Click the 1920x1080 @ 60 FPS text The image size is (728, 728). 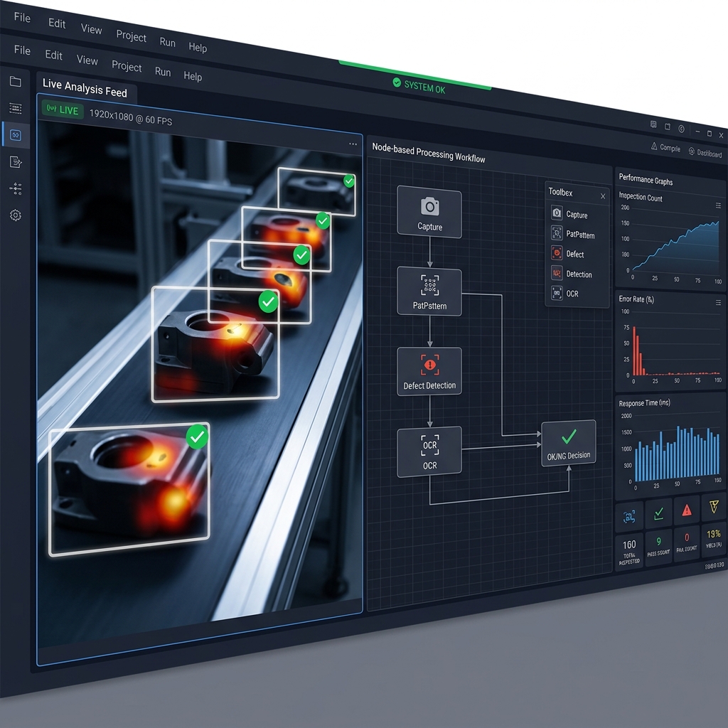point(131,118)
